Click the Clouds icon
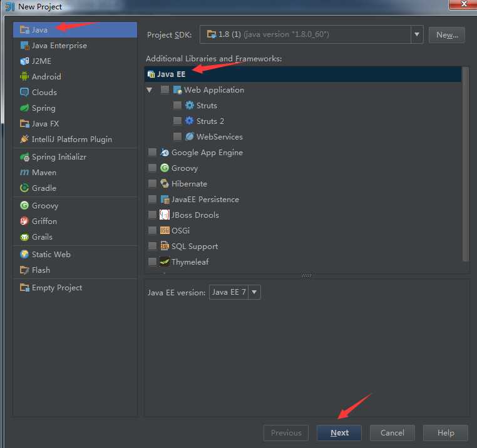477x448 pixels. [x=24, y=92]
